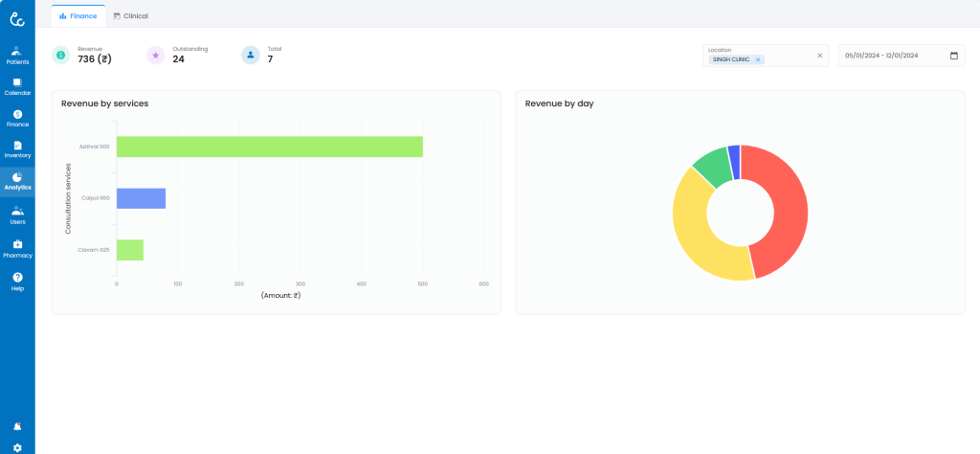Open the Pharmacy section
The width and height of the screenshot is (980, 454).
pos(17,248)
